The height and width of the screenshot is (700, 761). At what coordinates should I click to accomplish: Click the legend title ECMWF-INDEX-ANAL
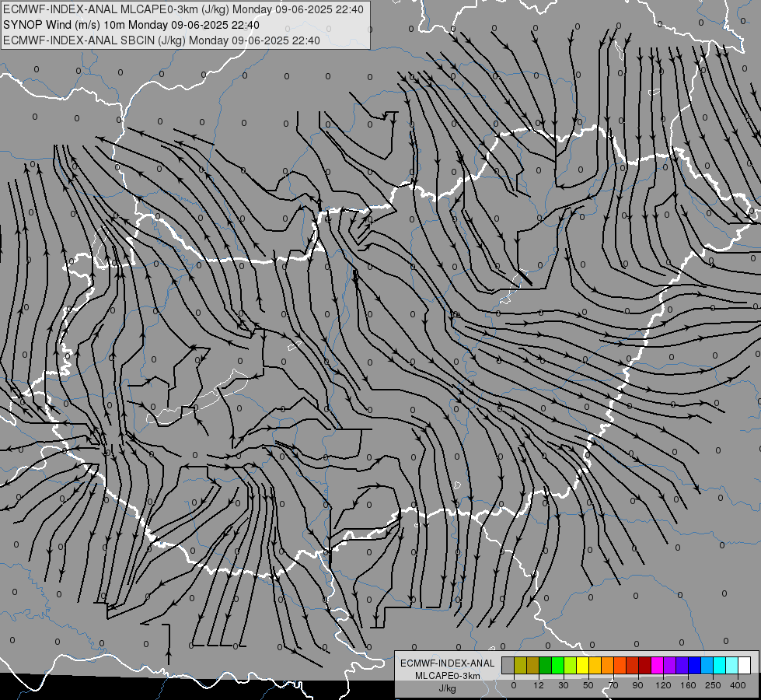[447, 663]
